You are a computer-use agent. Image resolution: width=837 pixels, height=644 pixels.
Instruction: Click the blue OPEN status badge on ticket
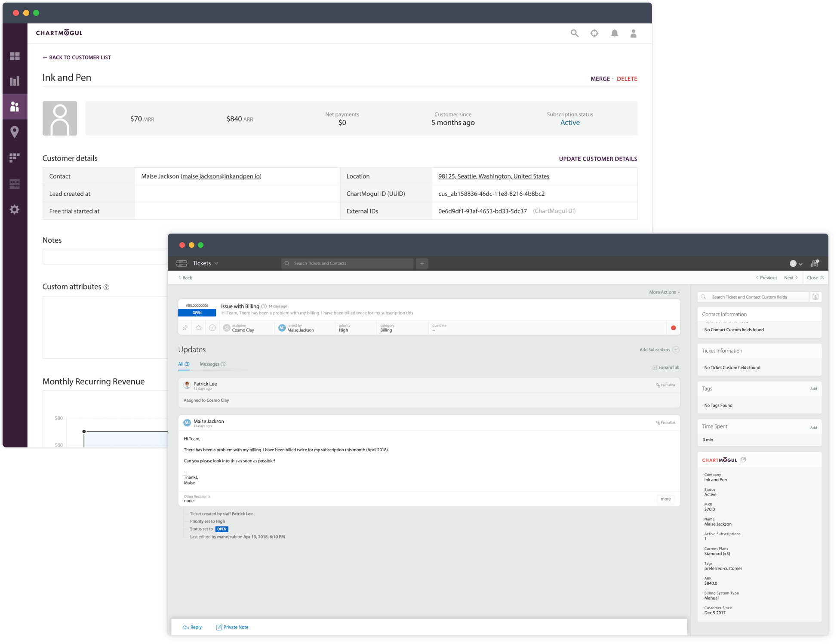tap(197, 313)
